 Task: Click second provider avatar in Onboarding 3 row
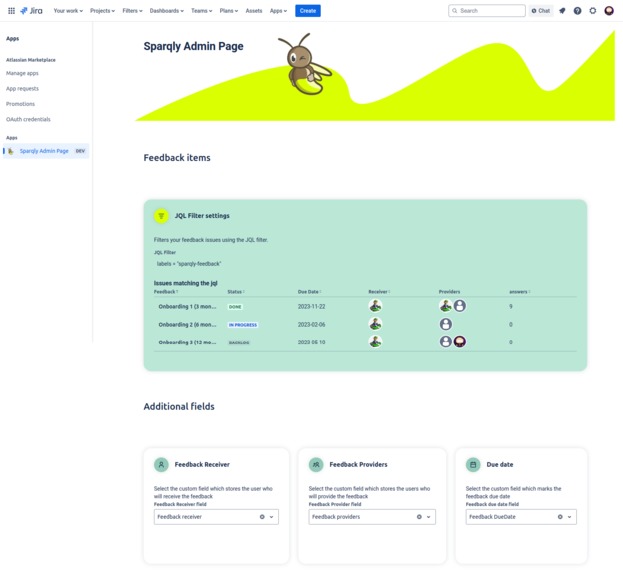pos(460,342)
